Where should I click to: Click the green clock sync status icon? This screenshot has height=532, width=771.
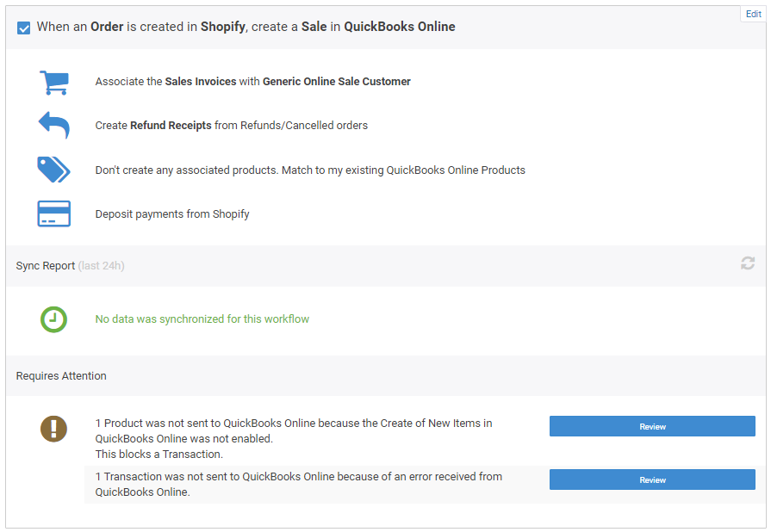[53, 319]
